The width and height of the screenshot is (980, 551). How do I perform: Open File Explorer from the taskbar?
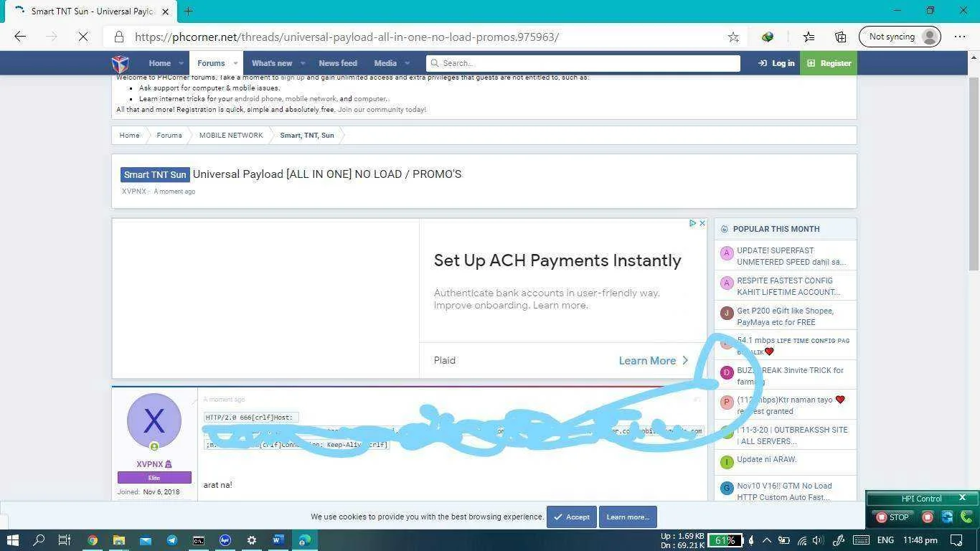(x=119, y=540)
